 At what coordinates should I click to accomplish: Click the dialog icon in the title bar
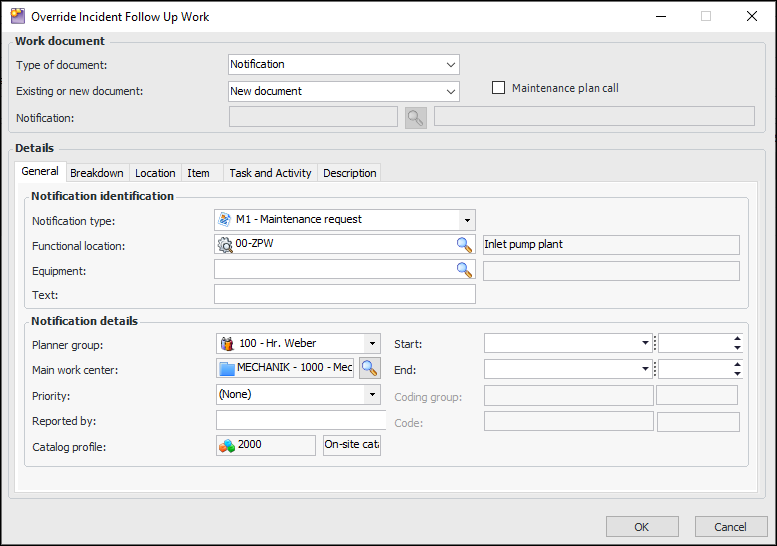coord(17,16)
